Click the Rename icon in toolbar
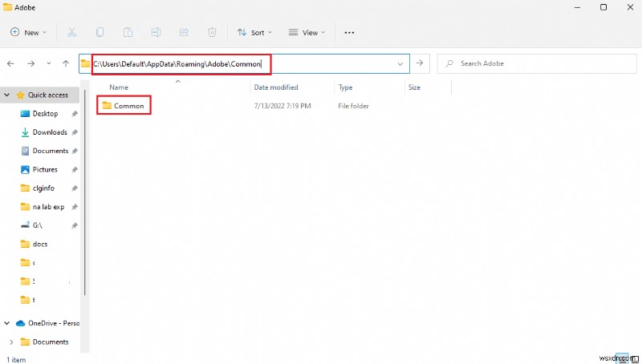 [x=156, y=32]
